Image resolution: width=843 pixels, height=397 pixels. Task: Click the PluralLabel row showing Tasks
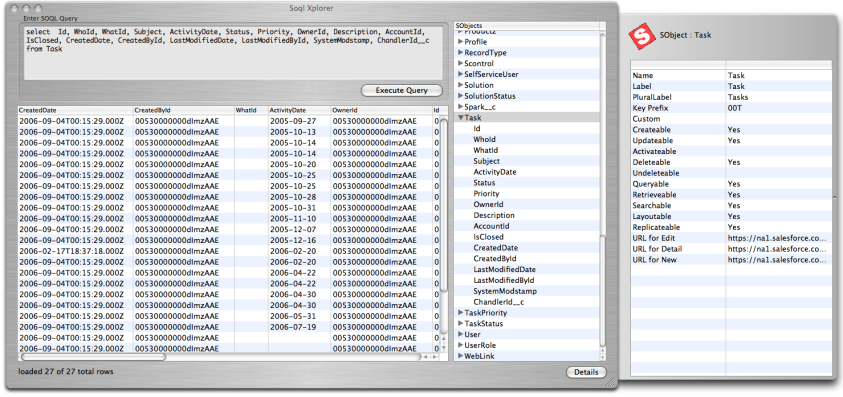[731, 97]
